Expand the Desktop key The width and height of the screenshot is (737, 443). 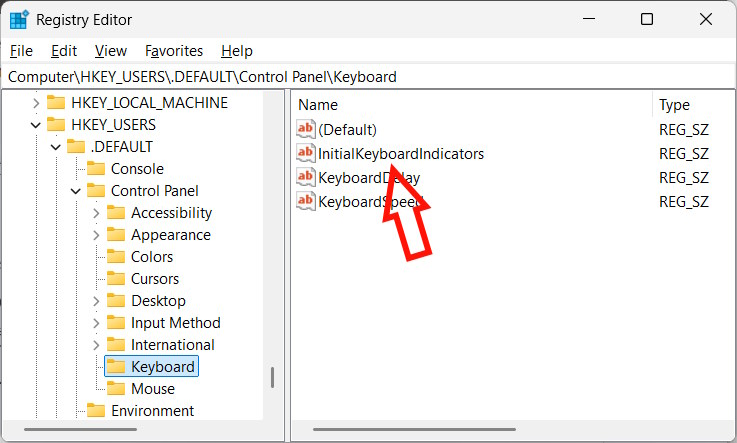(x=96, y=301)
